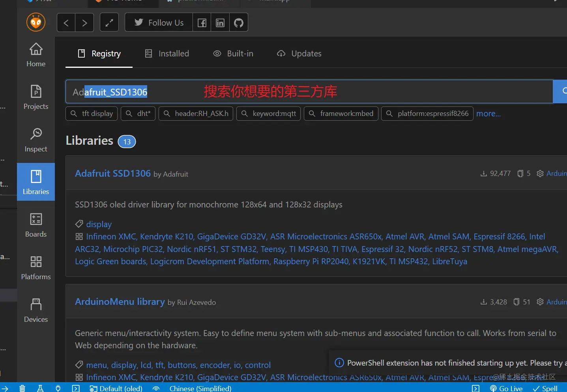The height and width of the screenshot is (392, 567).
Task: Switch to the Updates tab
Action: click(299, 54)
